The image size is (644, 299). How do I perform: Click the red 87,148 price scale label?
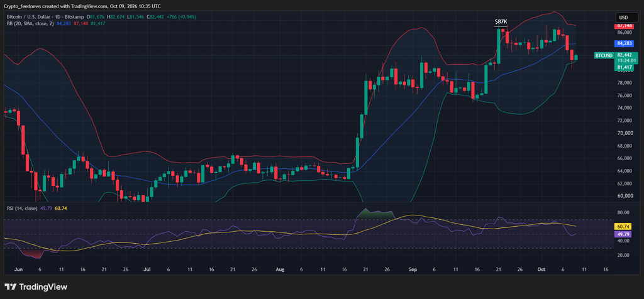[625, 26]
